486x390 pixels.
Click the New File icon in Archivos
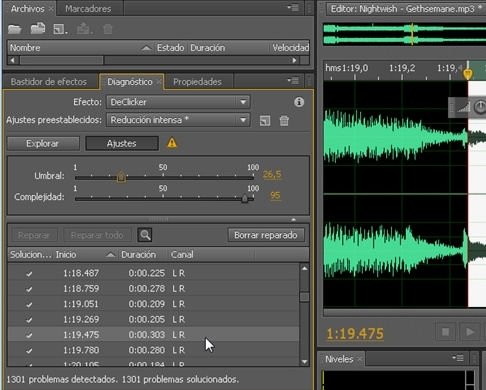coord(60,29)
